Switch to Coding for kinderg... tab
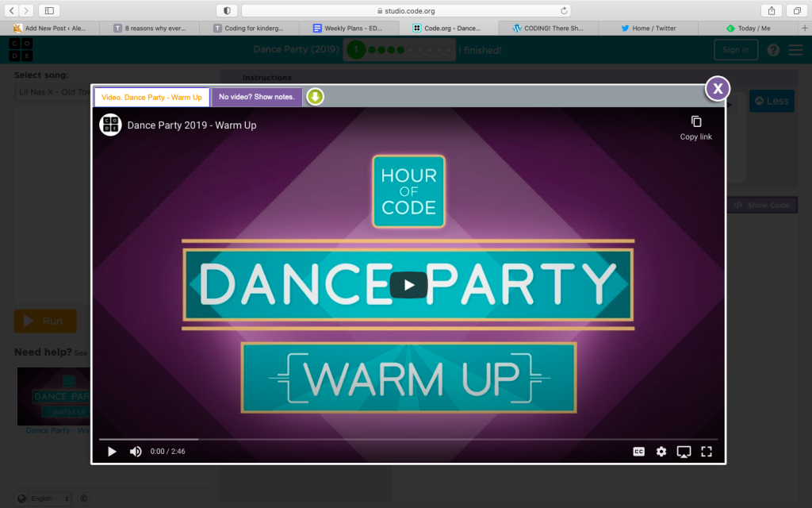Screen dimensions: 812x508 [249, 28]
